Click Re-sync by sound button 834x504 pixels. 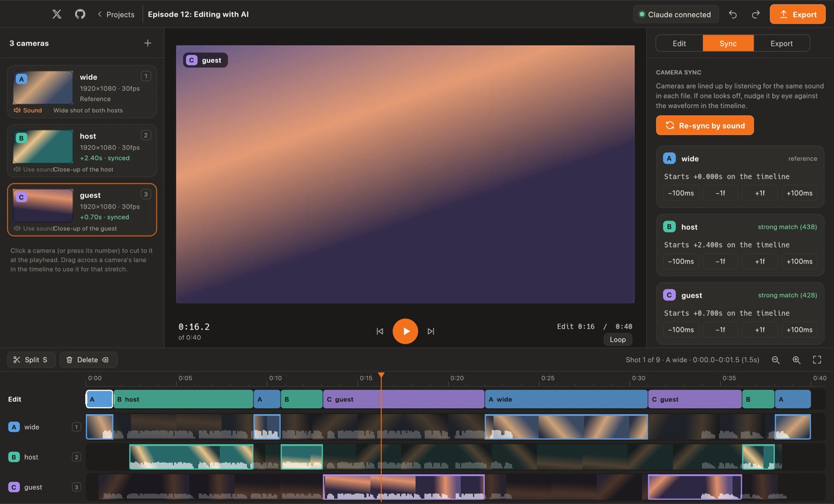point(705,125)
